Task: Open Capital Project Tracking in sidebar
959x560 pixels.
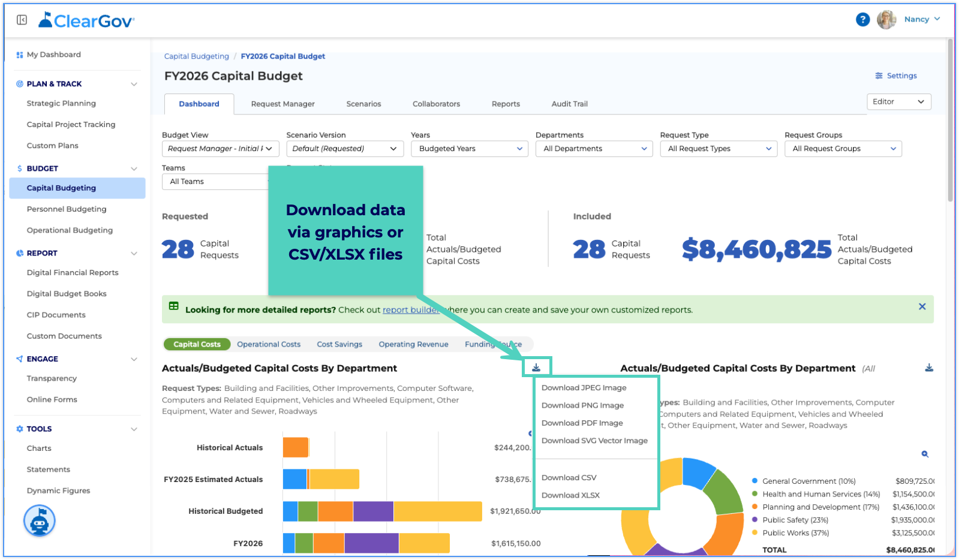Action: [x=71, y=125]
